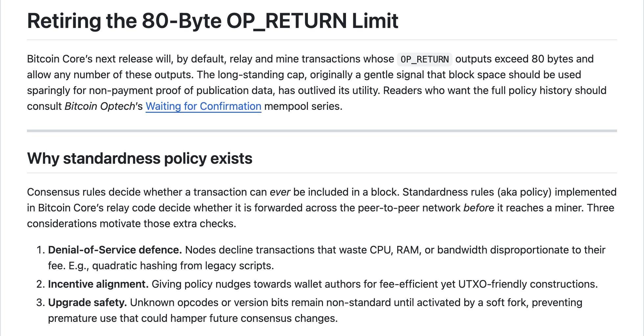Click the italic Bitcoin Optech text

pyautogui.click(x=100, y=106)
